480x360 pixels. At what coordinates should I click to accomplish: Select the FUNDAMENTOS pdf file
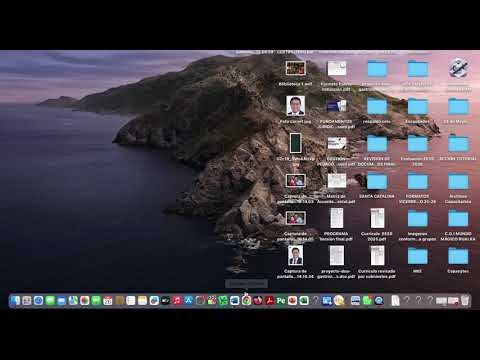[337, 106]
